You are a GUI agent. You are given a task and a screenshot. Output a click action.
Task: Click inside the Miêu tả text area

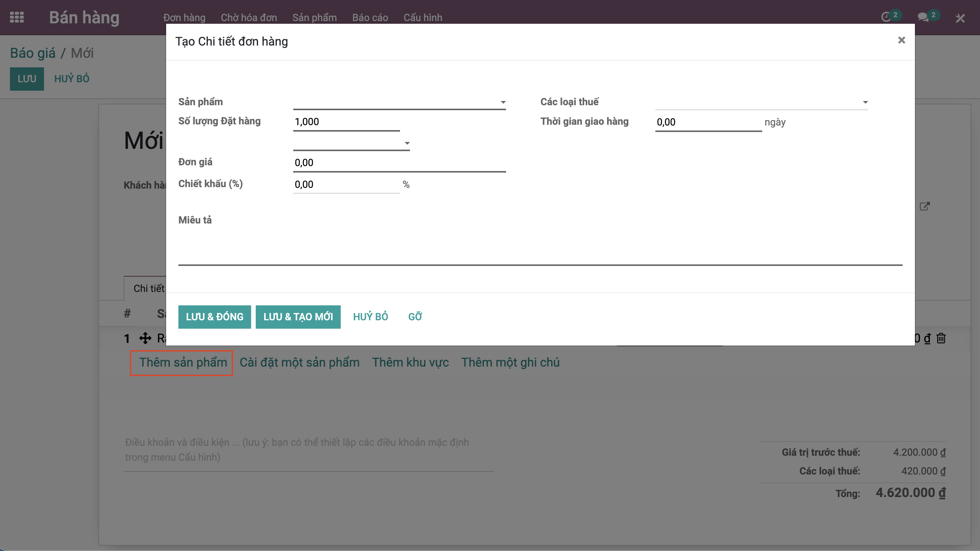pyautogui.click(x=540, y=247)
